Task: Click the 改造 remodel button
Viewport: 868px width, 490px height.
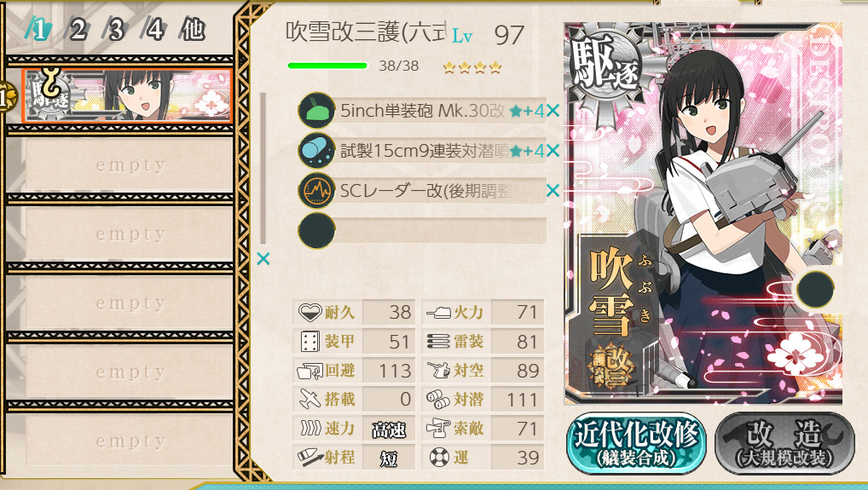Action: coord(785,443)
